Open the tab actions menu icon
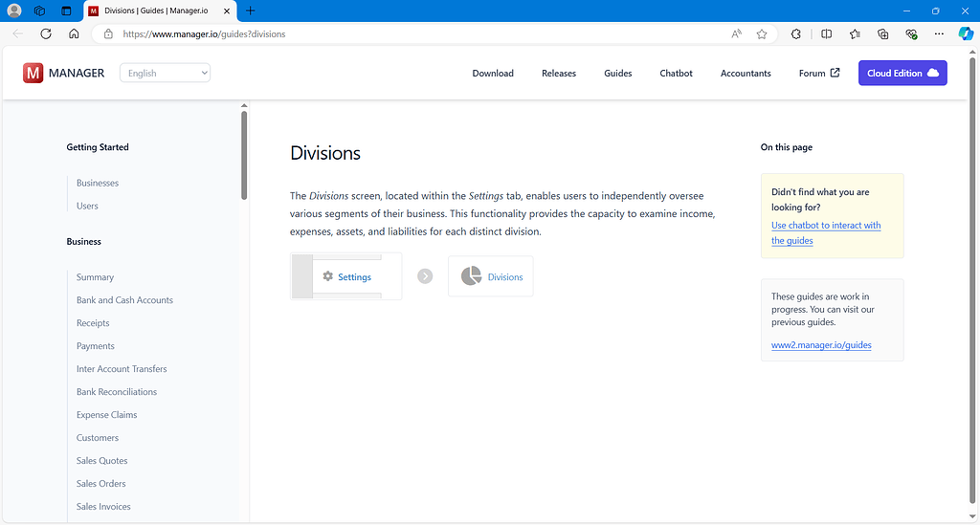Screen dimensions: 980x525 pyautogui.click(x=66, y=11)
